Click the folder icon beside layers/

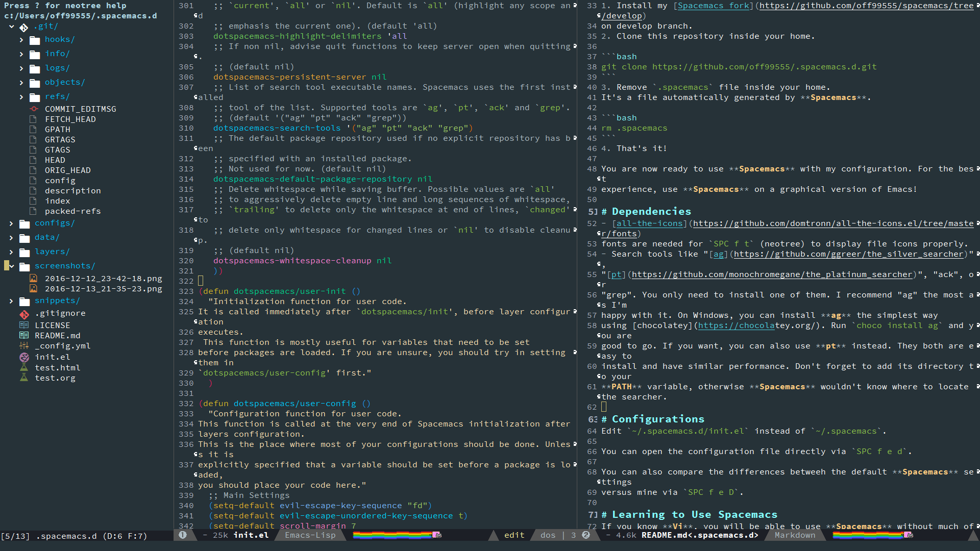pos(24,253)
